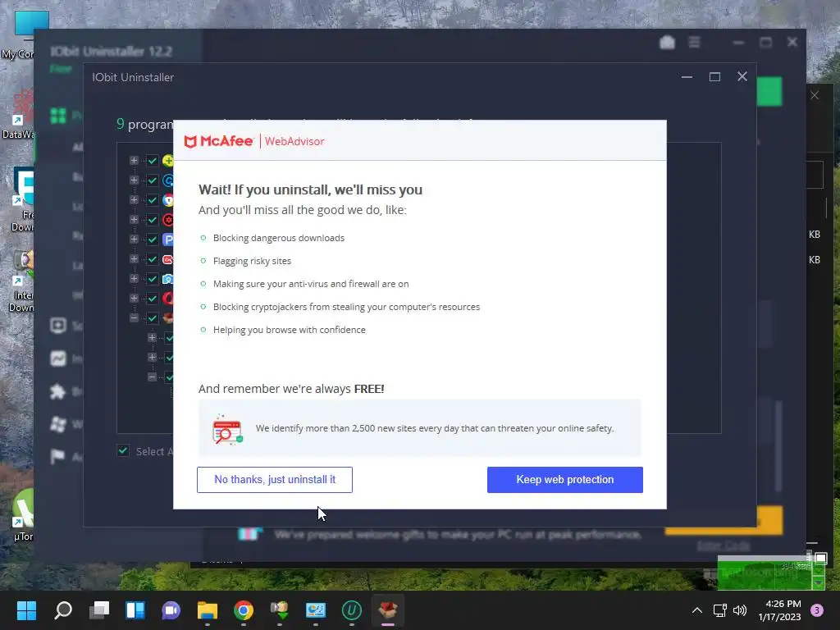
Task: Uncheck the brown package-icon program checkbox
Action: coord(152,317)
